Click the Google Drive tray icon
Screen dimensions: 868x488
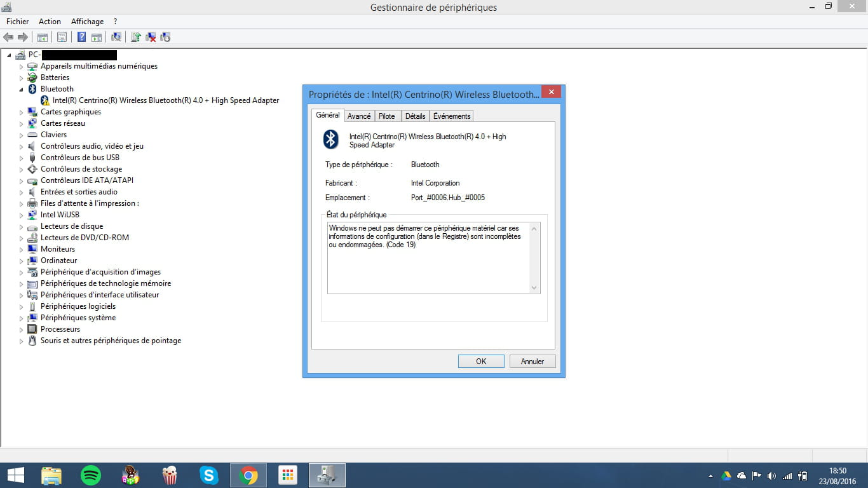point(726,475)
